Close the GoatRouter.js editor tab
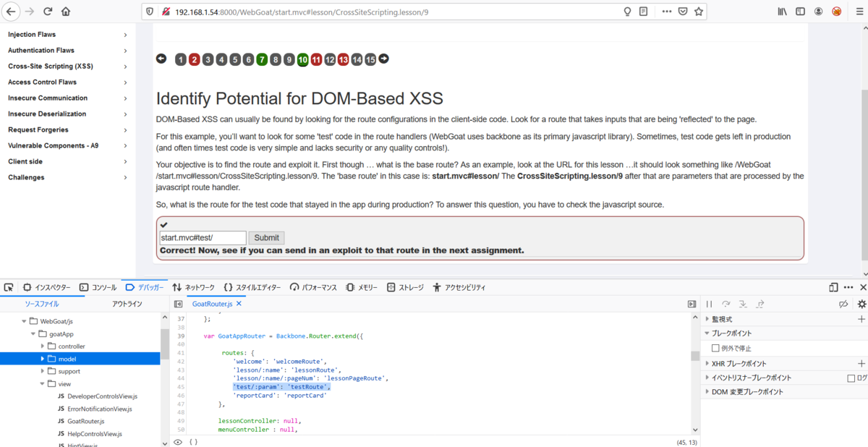Viewport: 868px width, 447px height. tap(239, 304)
